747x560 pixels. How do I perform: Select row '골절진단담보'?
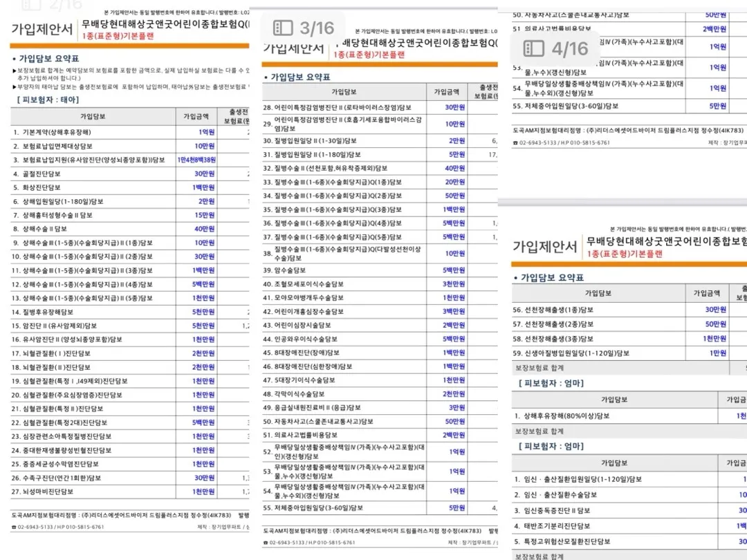(129, 174)
